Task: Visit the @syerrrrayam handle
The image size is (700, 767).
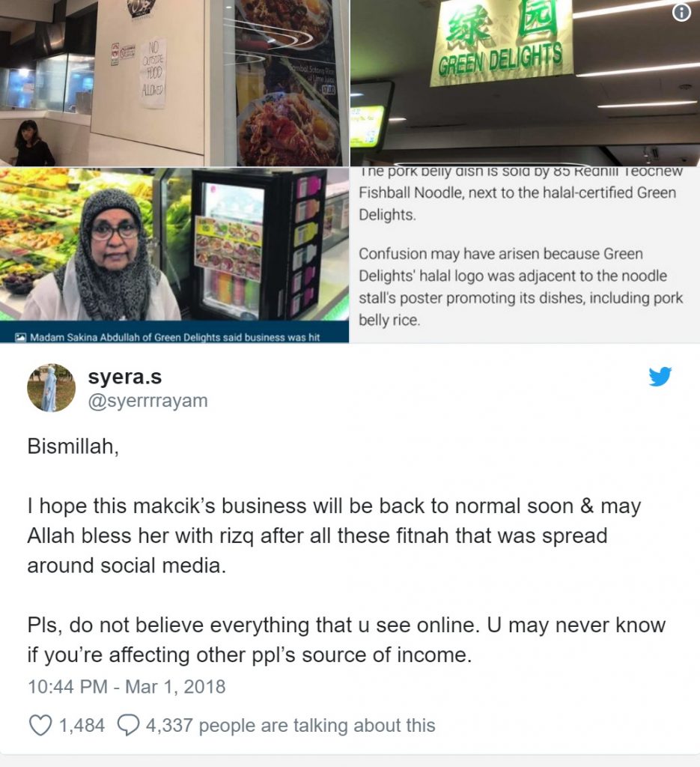Action: 147,401
